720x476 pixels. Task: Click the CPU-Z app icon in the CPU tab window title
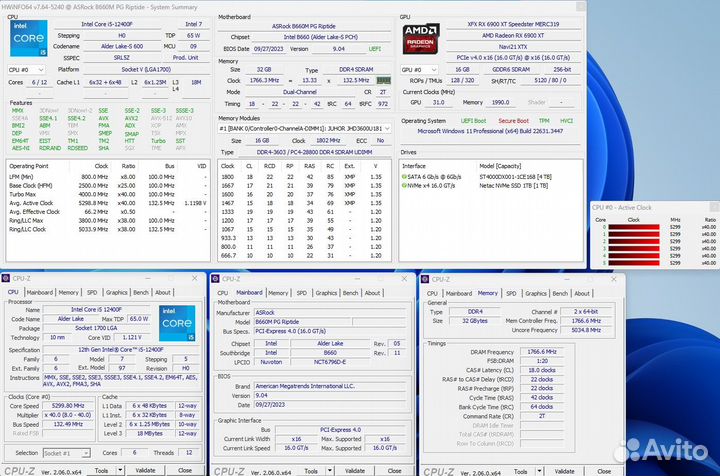coord(6,279)
